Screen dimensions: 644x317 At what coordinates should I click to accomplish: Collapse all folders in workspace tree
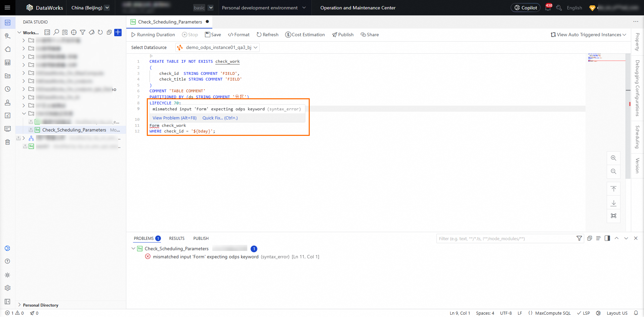click(109, 32)
